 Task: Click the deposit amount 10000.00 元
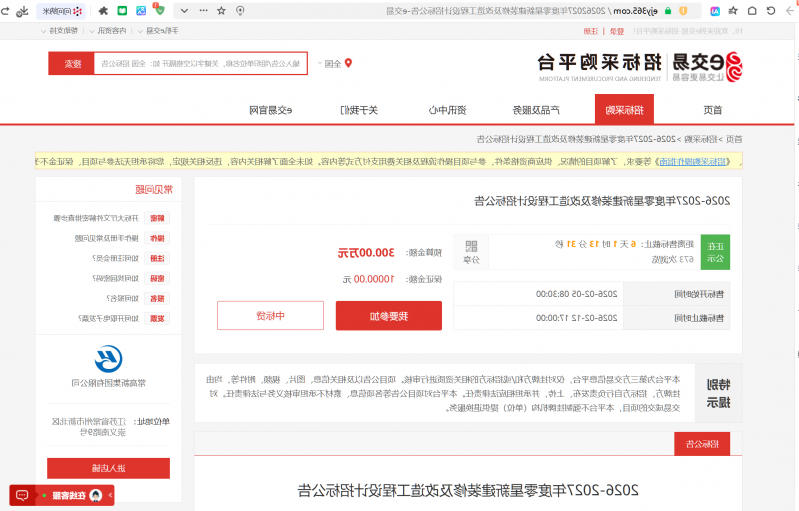pyautogui.click(x=369, y=280)
